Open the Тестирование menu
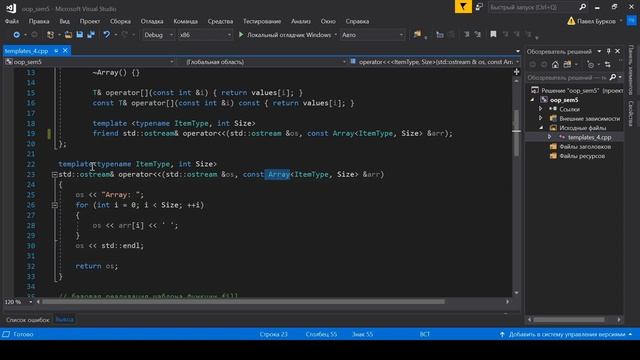The height and width of the screenshot is (360, 640). [262, 21]
